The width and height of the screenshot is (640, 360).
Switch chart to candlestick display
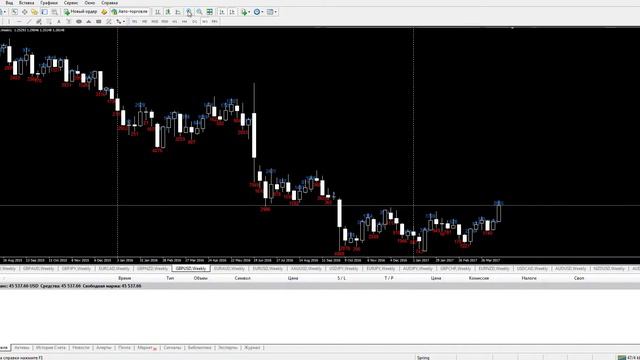[168, 12]
